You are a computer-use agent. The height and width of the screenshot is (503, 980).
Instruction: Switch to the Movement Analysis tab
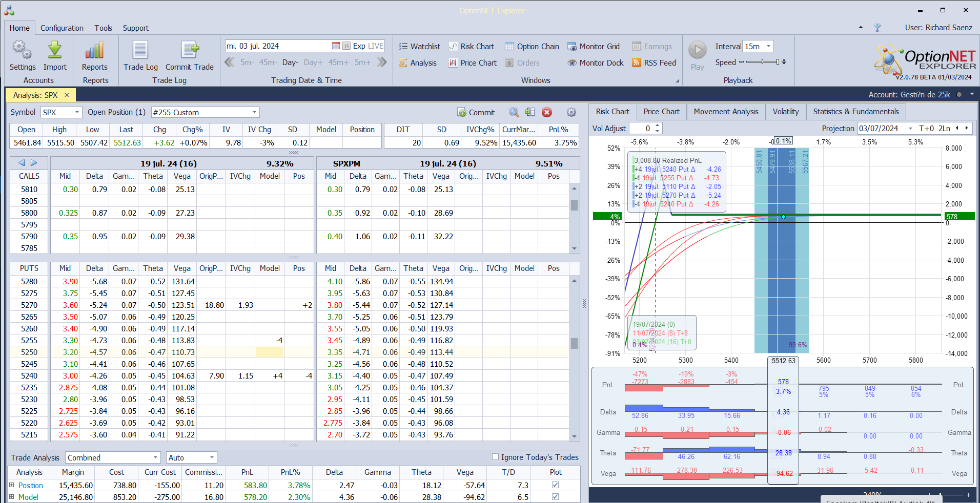tap(726, 112)
